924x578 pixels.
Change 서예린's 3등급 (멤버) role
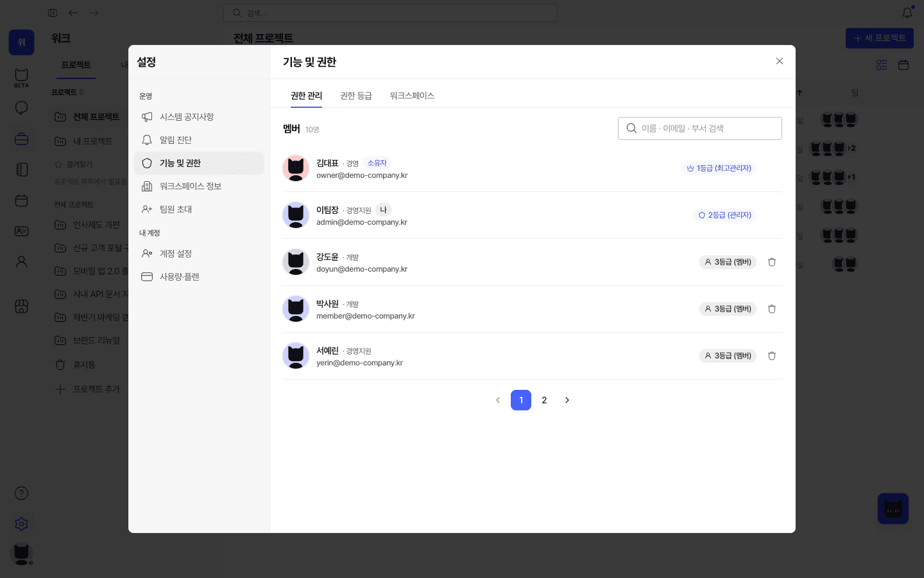[728, 356]
